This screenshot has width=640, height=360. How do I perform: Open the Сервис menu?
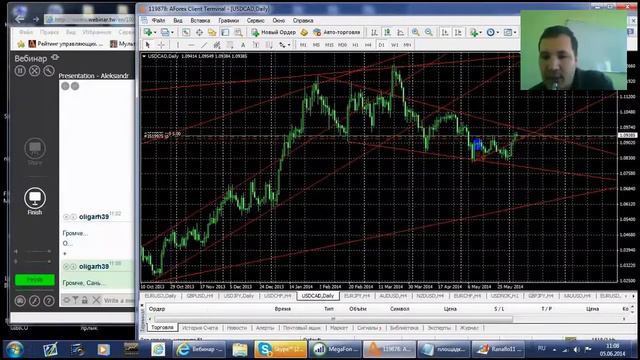coord(256,20)
